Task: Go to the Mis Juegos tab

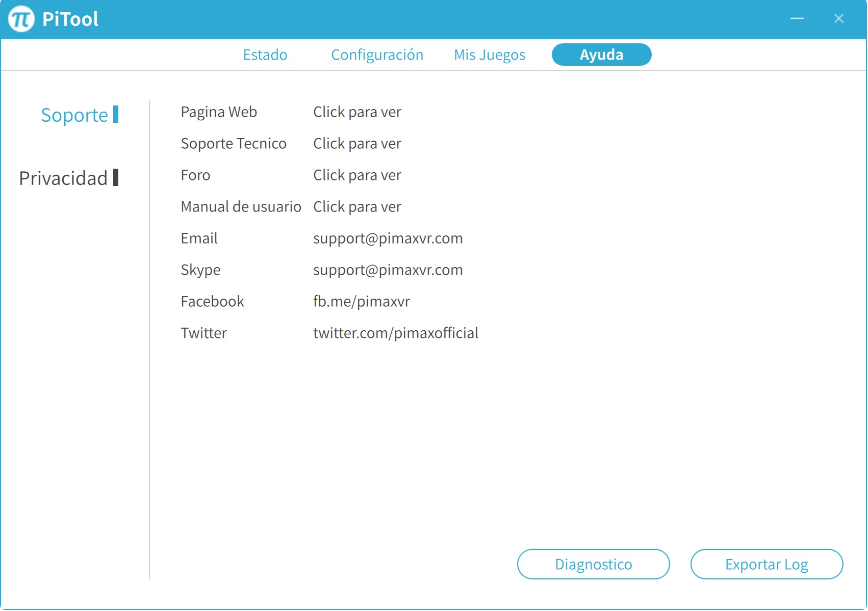Action: tap(490, 55)
